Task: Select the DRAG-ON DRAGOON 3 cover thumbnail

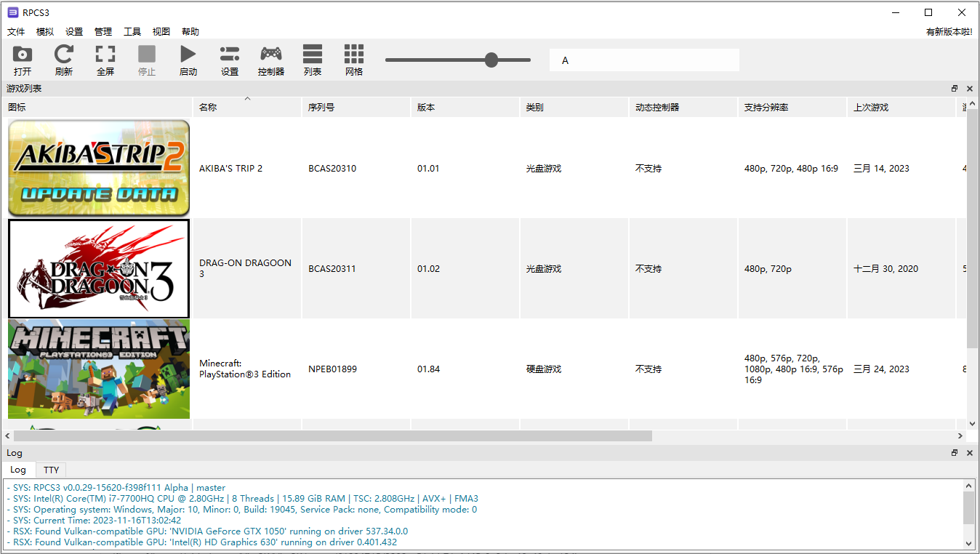Action: (99, 268)
